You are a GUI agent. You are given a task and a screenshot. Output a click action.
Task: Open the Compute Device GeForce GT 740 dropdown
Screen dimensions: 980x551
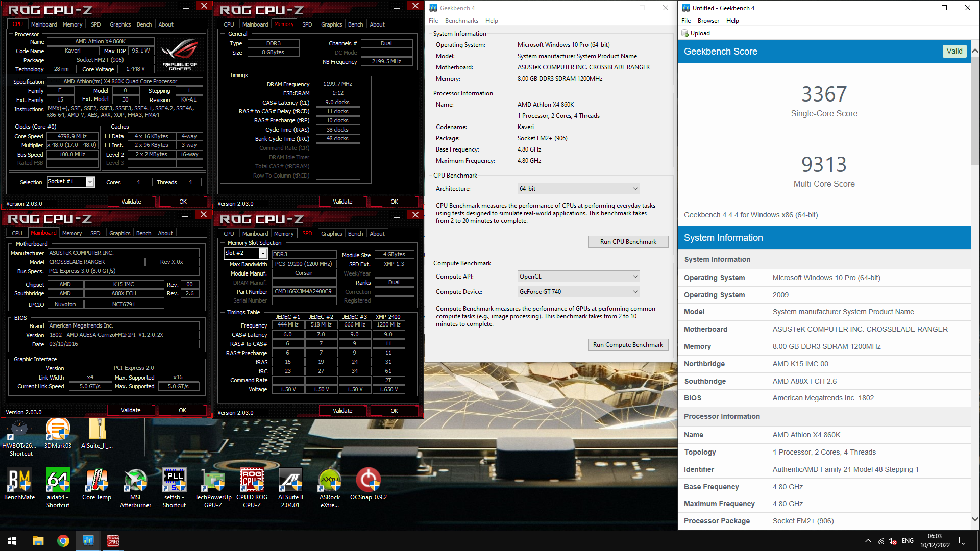click(578, 292)
